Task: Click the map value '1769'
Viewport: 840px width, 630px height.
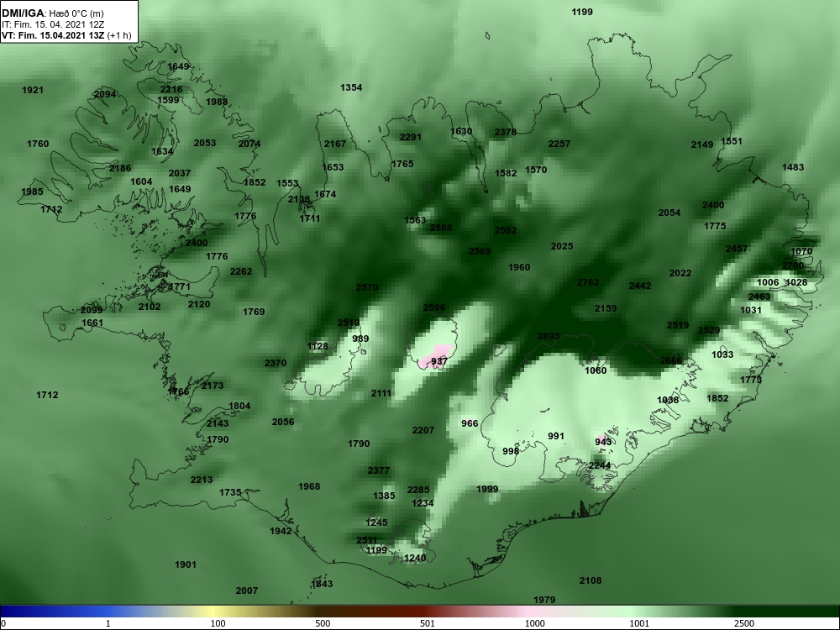Action: [x=254, y=312]
